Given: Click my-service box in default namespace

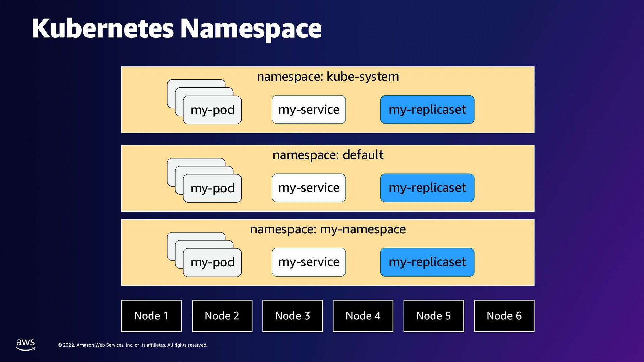Looking at the screenshot, I should click(x=309, y=188).
